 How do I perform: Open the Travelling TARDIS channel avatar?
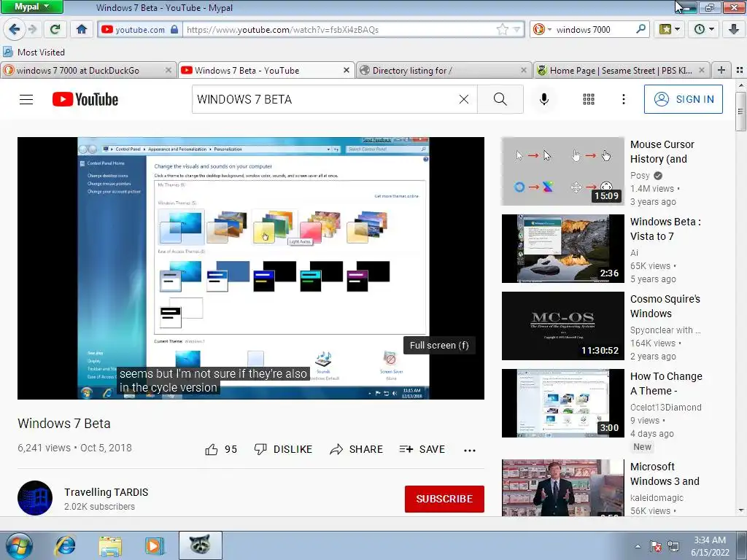(35, 498)
